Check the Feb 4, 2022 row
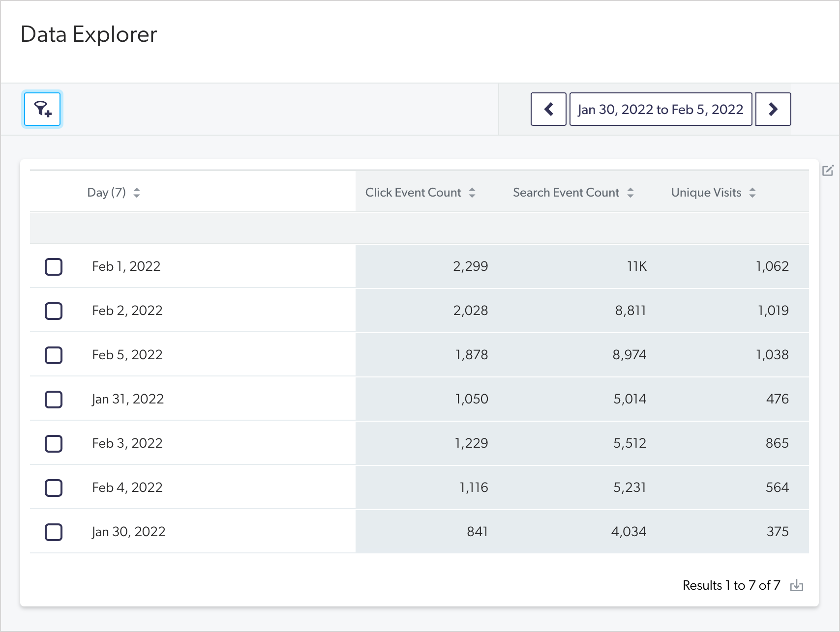Screen dimensions: 840x632 point(54,488)
